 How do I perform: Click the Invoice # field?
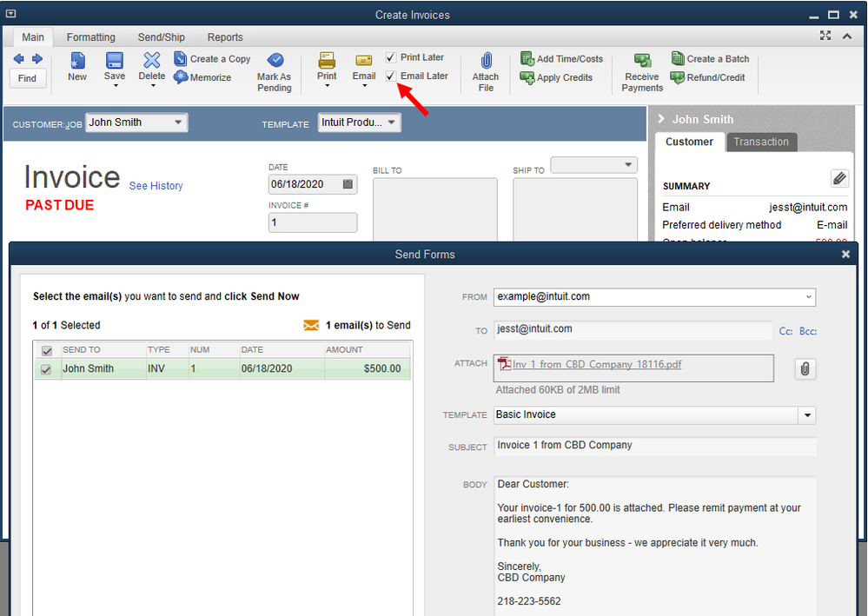pyautogui.click(x=313, y=222)
